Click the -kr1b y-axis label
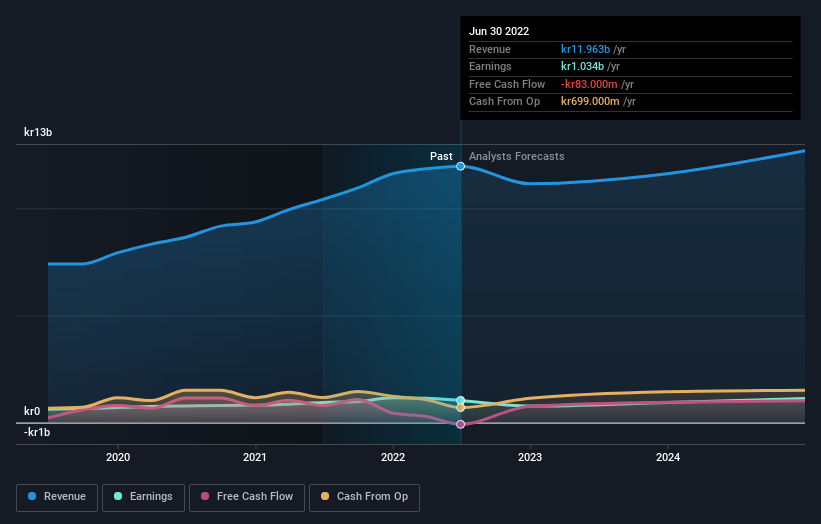 tap(37, 432)
